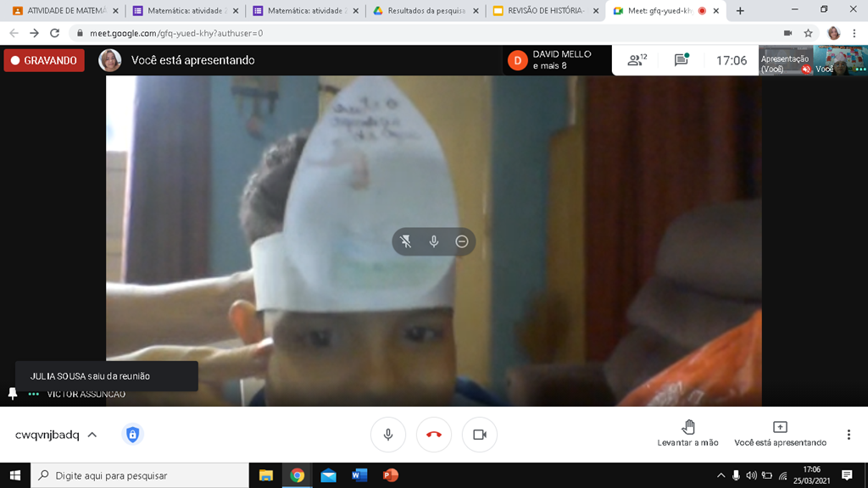Open the three-dot more options menu
The image size is (868, 488).
click(x=849, y=435)
